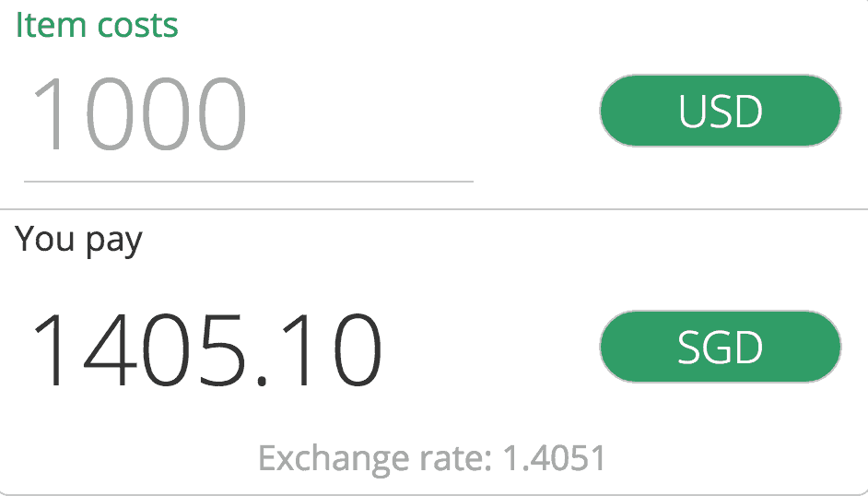Change payment currency from SGD

point(720,348)
